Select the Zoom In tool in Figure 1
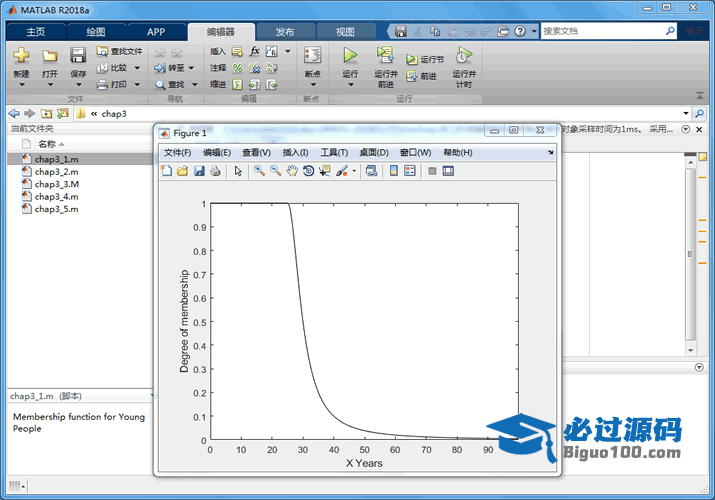This screenshot has height=500, width=715. 259,171
